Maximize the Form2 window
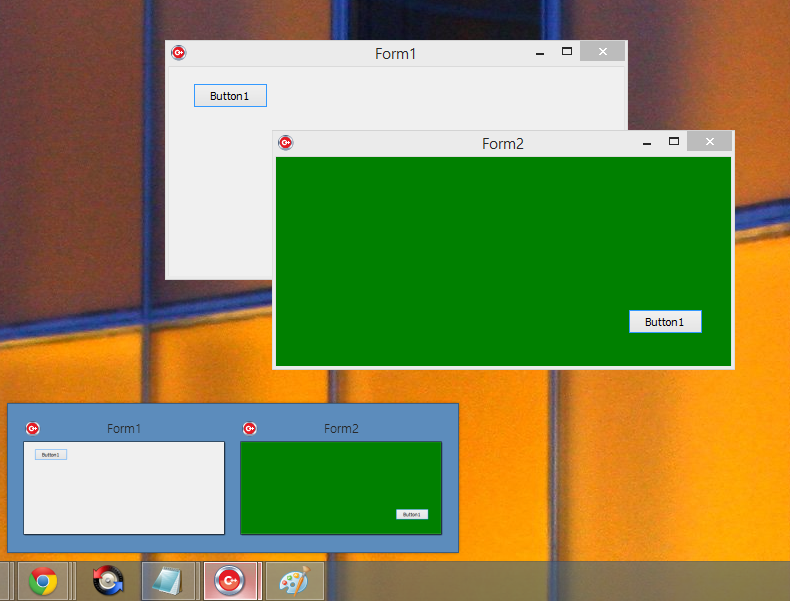 click(x=674, y=142)
